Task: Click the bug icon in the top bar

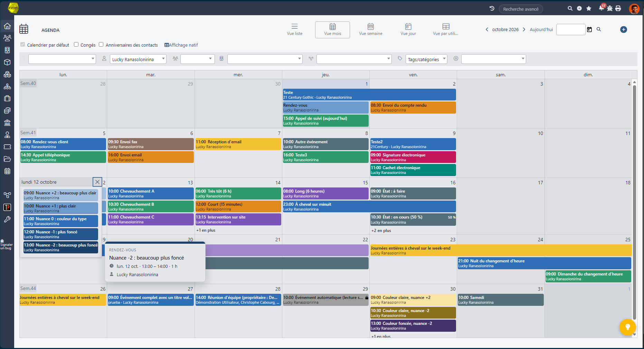Action: 610,8
